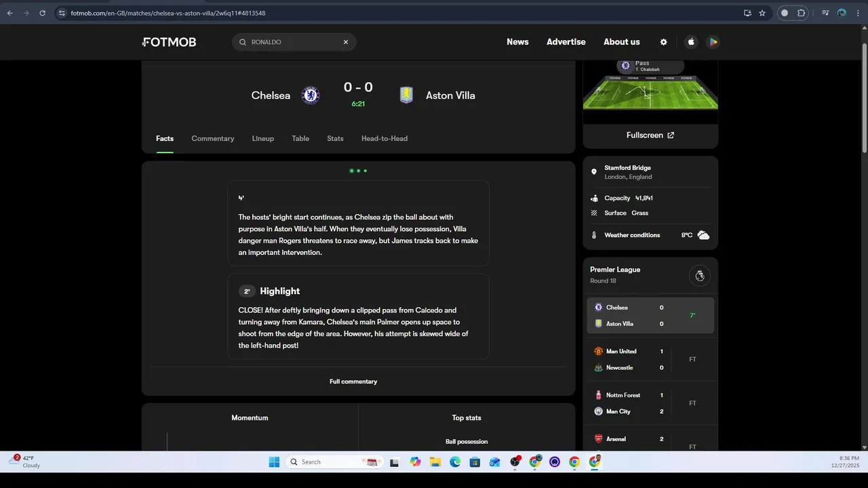Open Microsoft Edge from the taskbar
The height and width of the screenshot is (488, 868).
tap(455, 462)
